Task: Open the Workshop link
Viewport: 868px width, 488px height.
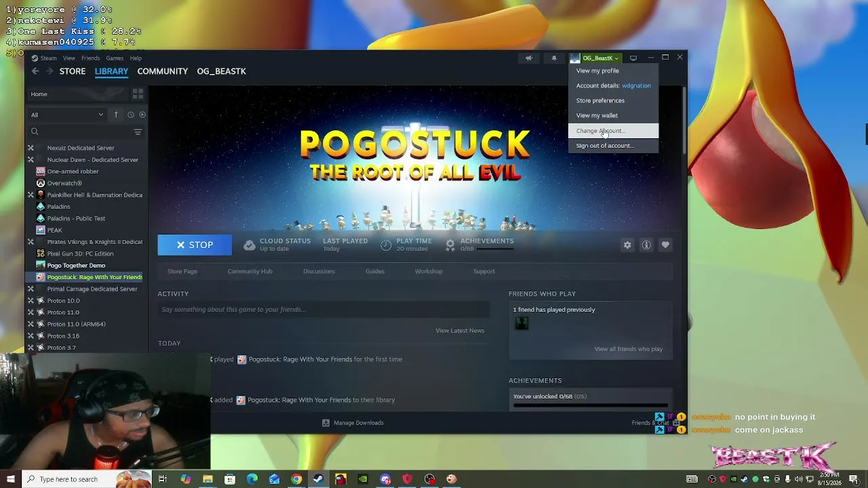Action: point(429,271)
